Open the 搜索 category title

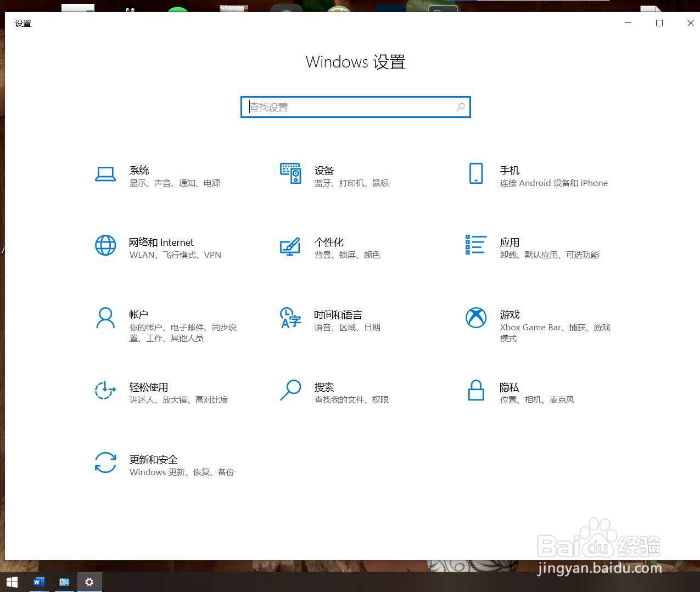pos(324,387)
